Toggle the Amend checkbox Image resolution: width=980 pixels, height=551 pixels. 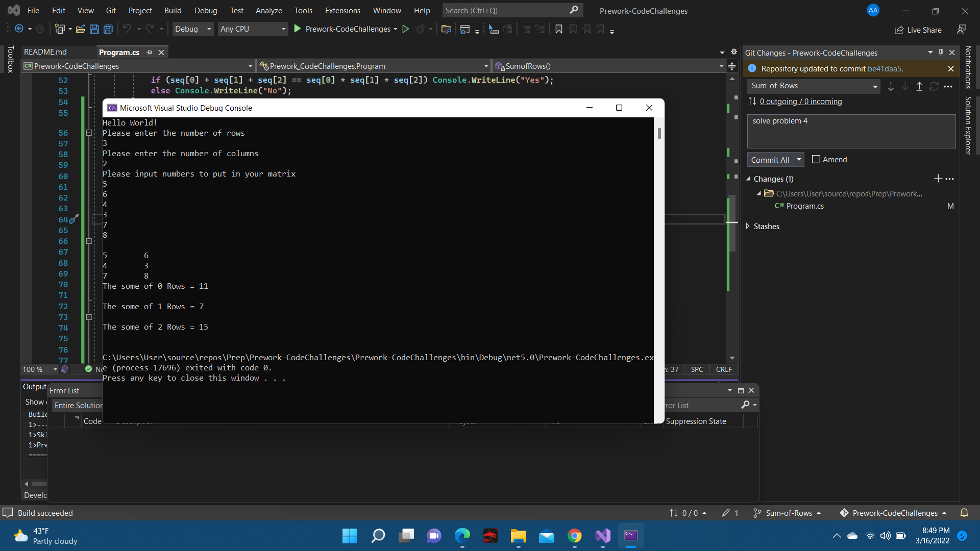tap(815, 159)
